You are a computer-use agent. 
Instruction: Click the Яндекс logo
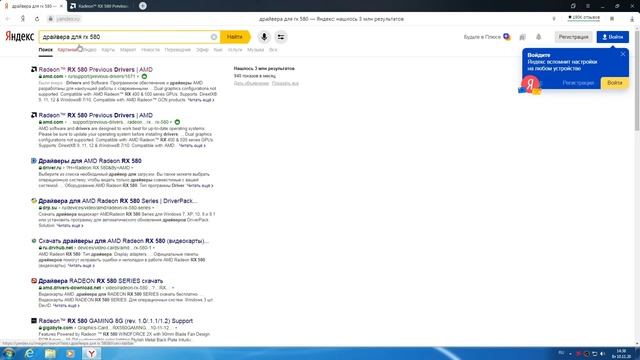(x=19, y=36)
